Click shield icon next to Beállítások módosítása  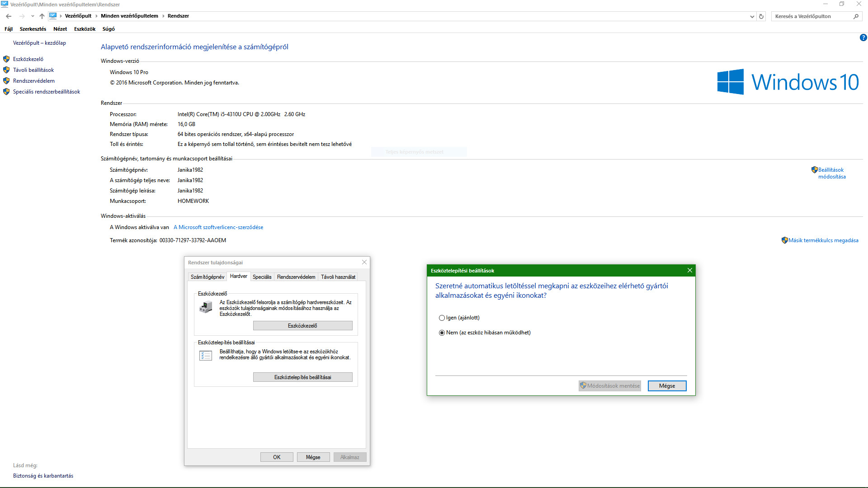[x=815, y=170]
